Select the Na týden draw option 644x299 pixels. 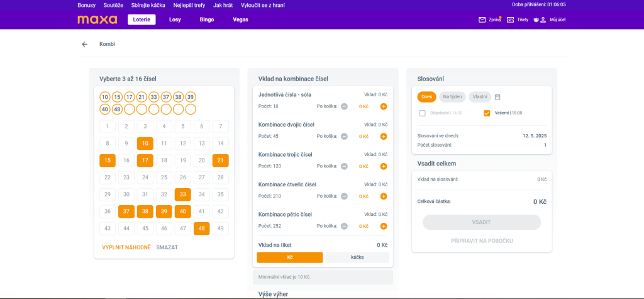tap(452, 97)
